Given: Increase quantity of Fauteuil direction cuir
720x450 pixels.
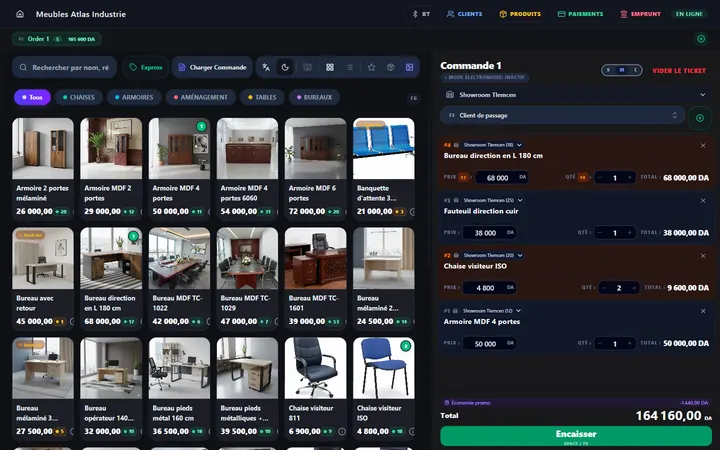Looking at the screenshot, I should click(x=630, y=233).
